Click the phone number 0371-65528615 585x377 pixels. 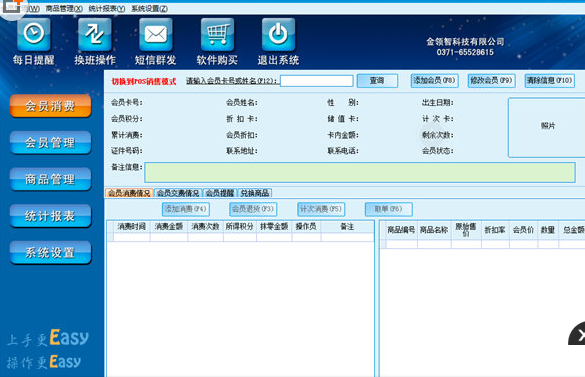click(465, 52)
